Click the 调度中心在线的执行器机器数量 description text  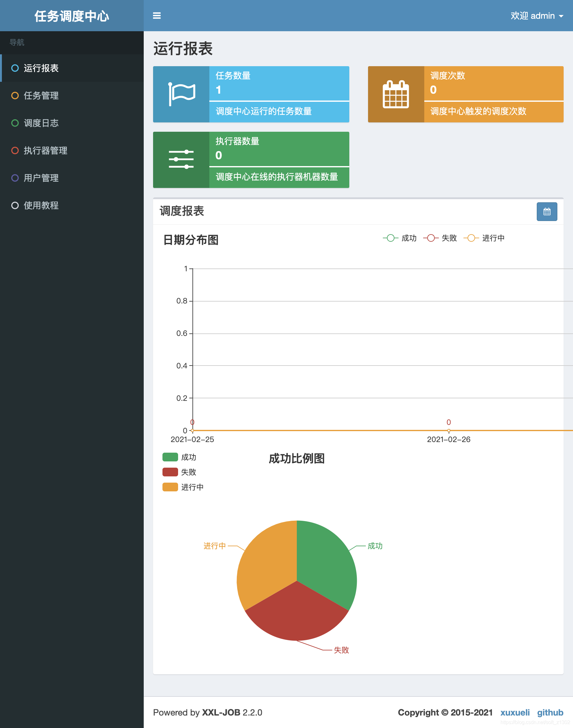277,177
